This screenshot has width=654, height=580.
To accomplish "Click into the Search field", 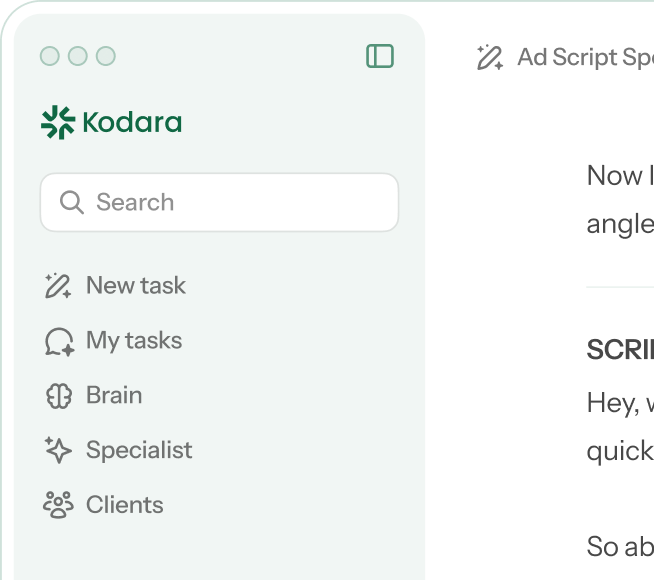I will tap(219, 202).
